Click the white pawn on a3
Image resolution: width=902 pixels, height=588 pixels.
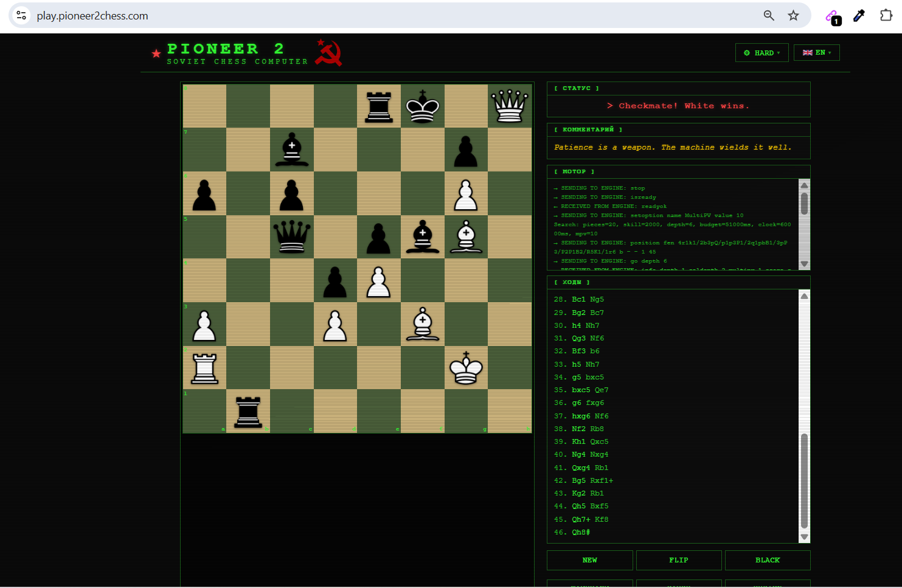click(204, 326)
